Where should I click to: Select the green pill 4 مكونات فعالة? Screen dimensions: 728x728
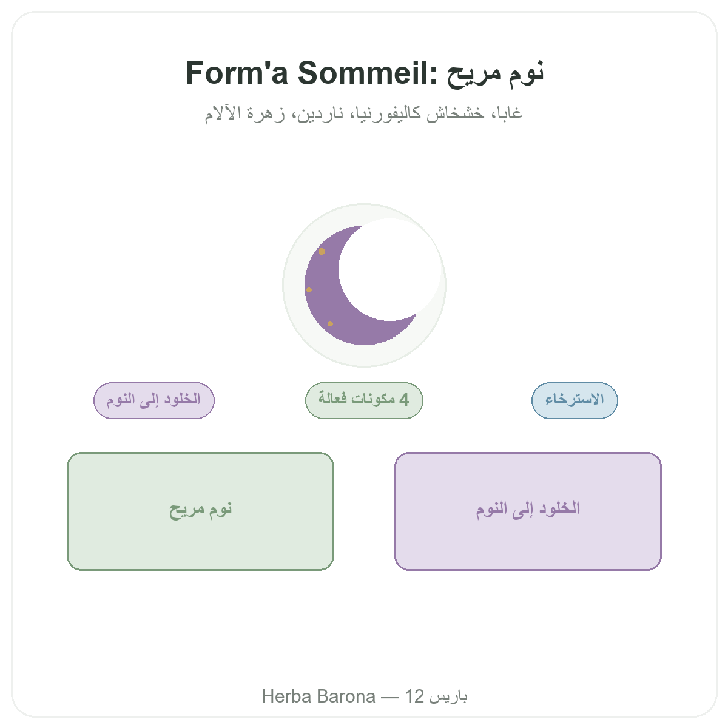point(364,400)
